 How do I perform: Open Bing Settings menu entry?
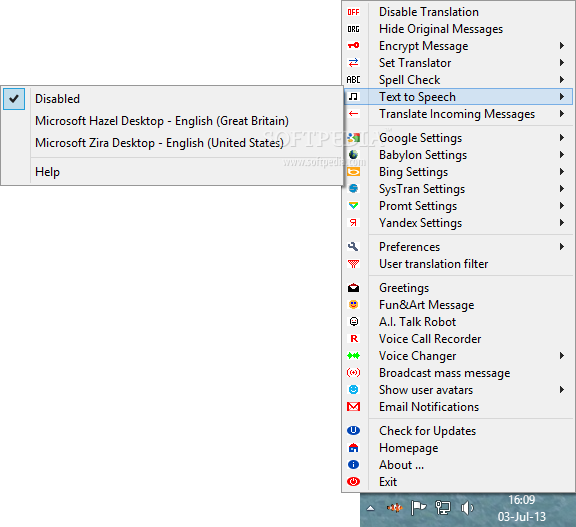click(458, 172)
